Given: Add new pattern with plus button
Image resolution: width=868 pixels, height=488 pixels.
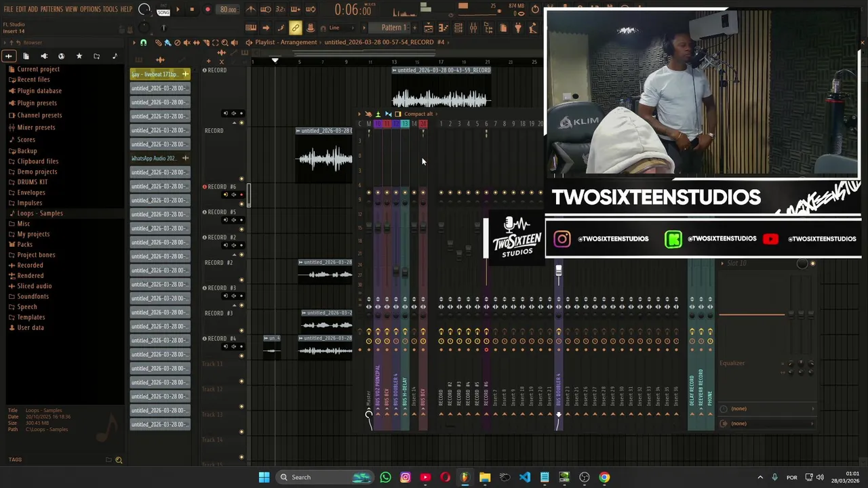Looking at the screenshot, I should pos(414,28).
